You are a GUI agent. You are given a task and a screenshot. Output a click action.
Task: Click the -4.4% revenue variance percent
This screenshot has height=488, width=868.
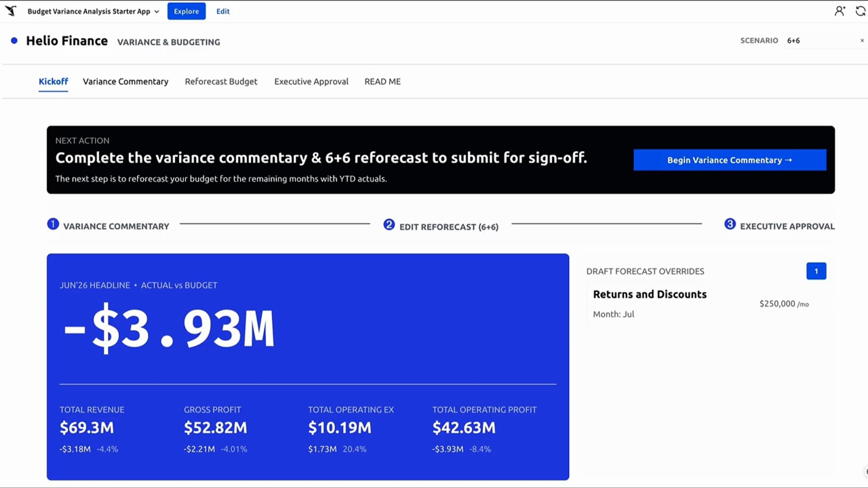(108, 449)
